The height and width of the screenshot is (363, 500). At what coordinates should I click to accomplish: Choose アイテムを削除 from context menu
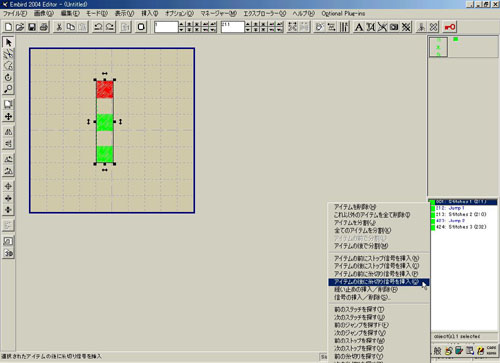point(355,207)
